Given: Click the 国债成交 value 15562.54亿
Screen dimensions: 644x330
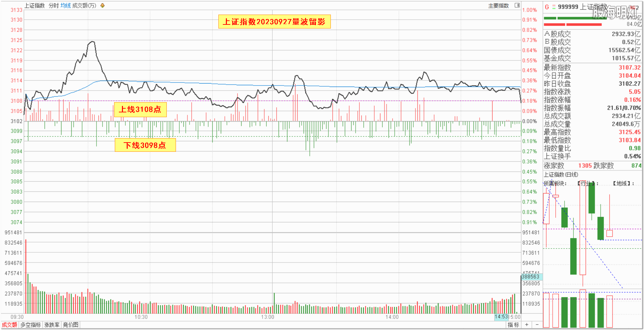Looking at the screenshot, I should point(624,50).
